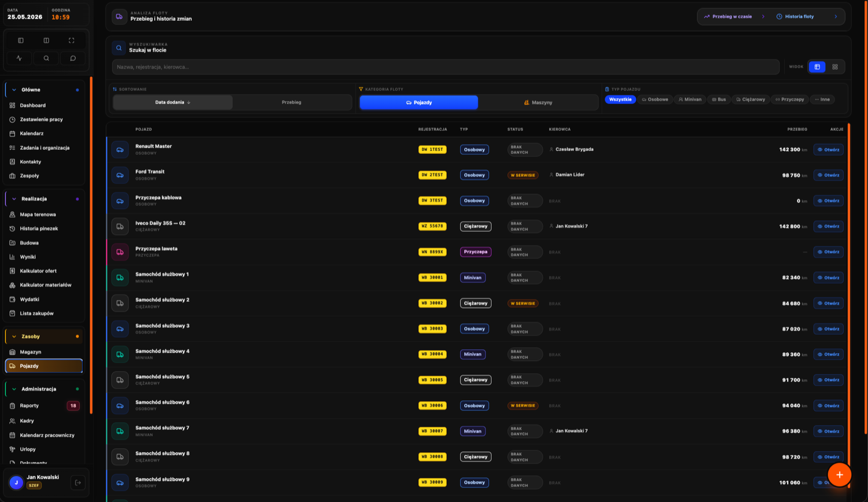Open Kadry in sidebar
This screenshot has width=868, height=502.
pos(44,421)
